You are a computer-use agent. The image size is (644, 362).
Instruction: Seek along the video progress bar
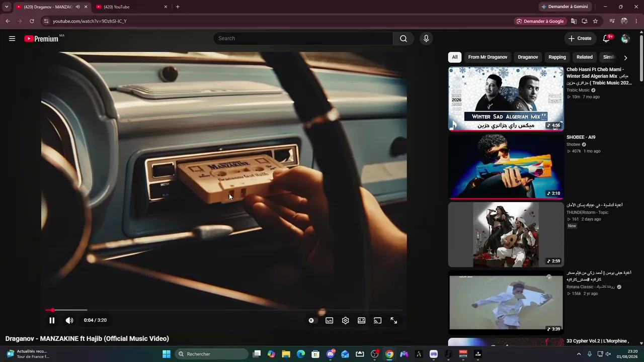click(x=224, y=310)
